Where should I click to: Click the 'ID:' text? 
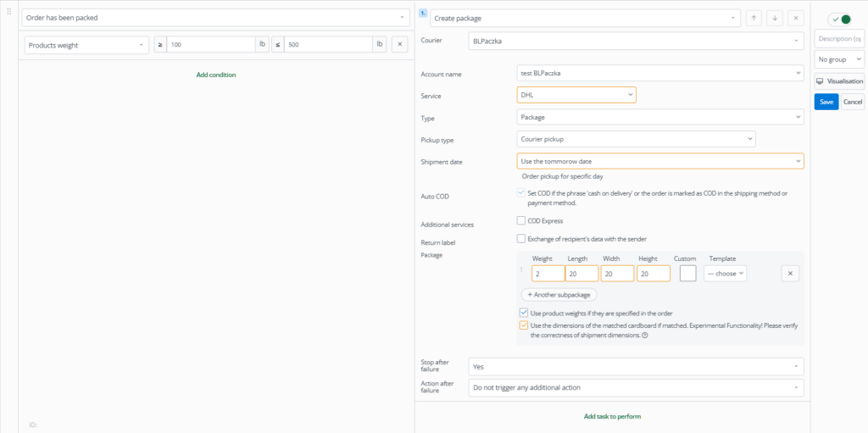point(33,425)
